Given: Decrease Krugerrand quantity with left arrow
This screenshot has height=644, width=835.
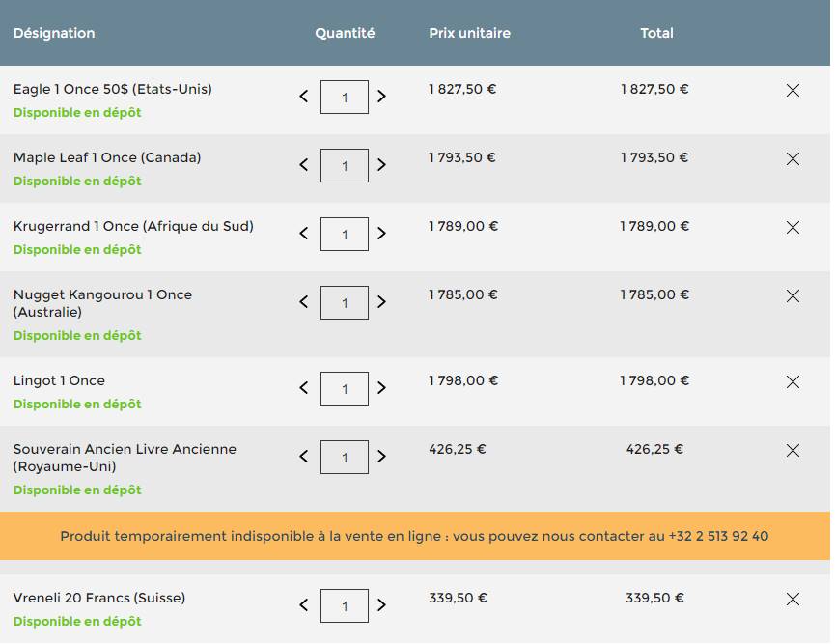Looking at the screenshot, I should point(303,234).
